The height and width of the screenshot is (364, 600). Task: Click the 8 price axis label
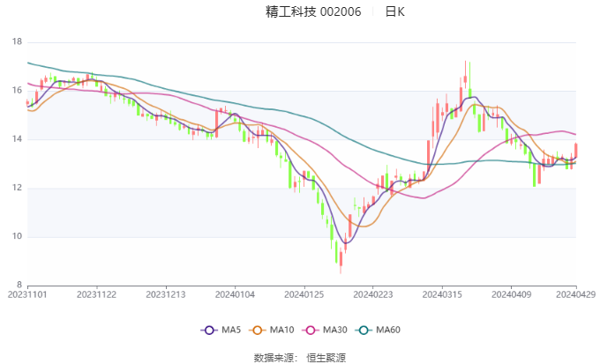pyautogui.click(x=19, y=285)
